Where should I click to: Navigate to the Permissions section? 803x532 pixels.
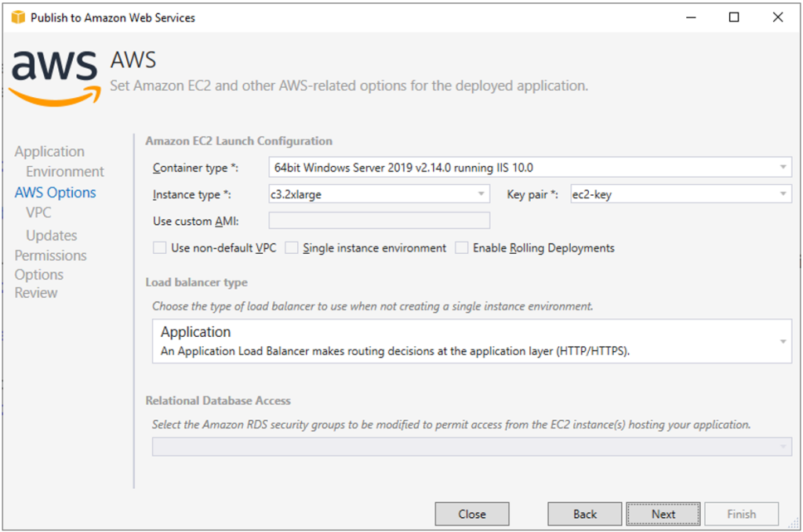pyautogui.click(x=50, y=255)
